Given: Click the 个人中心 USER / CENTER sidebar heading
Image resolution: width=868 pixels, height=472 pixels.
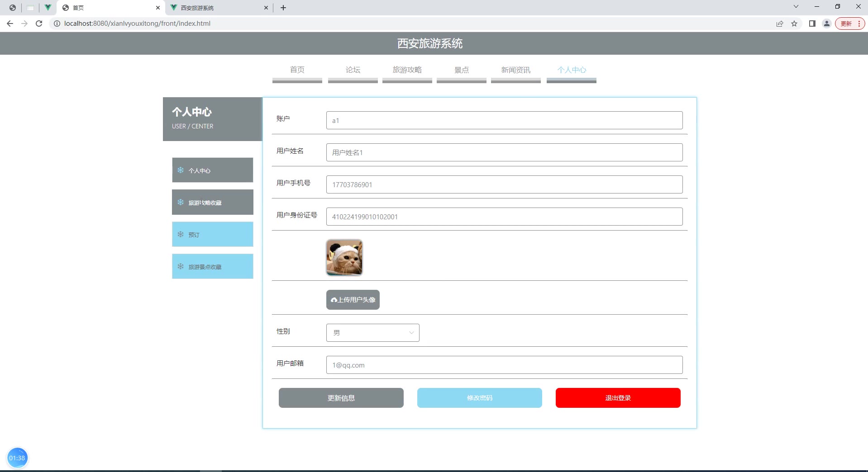Looking at the screenshot, I should coord(213,119).
